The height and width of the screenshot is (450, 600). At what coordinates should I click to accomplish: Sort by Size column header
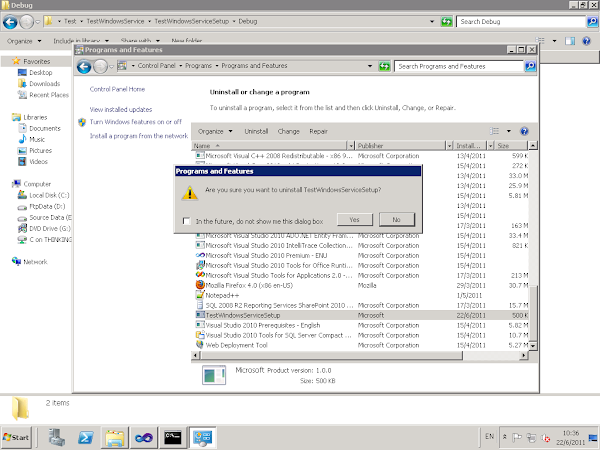click(510, 146)
